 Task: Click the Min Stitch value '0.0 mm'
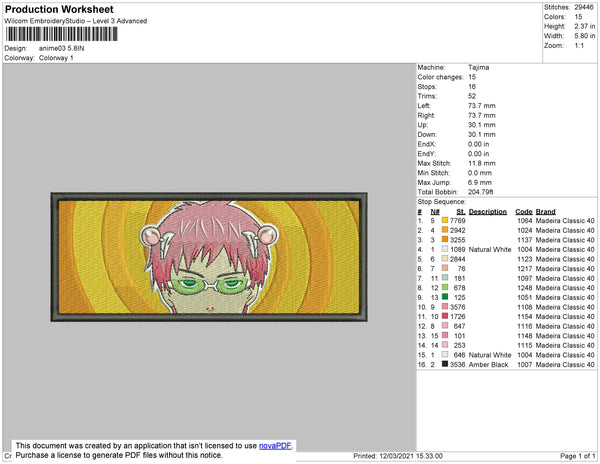click(x=480, y=173)
